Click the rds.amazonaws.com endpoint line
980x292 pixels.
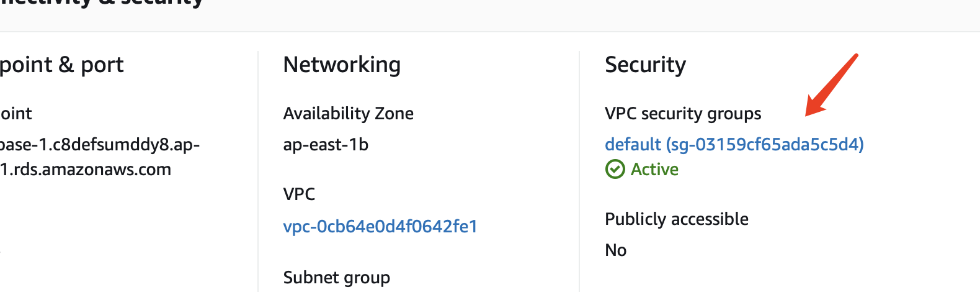86,169
